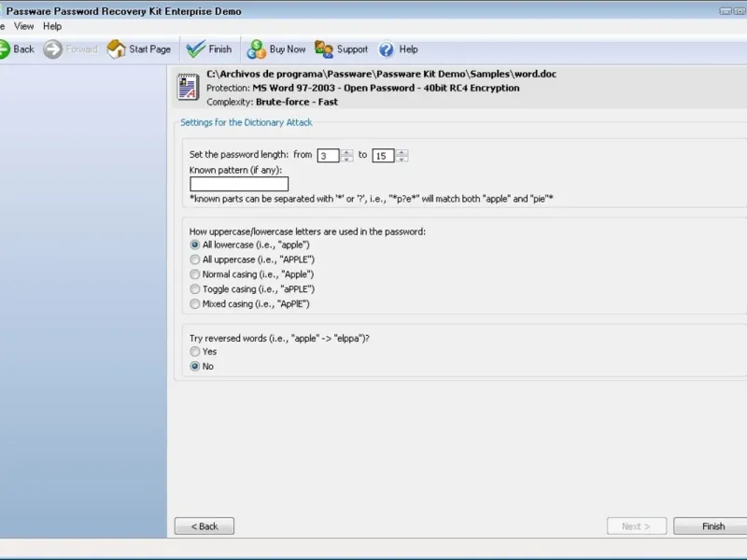
Task: Open the View menu
Action: click(x=24, y=26)
